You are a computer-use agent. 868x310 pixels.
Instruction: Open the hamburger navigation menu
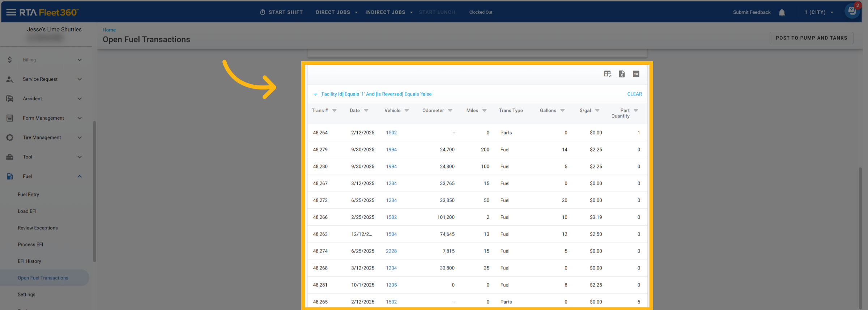pos(11,12)
